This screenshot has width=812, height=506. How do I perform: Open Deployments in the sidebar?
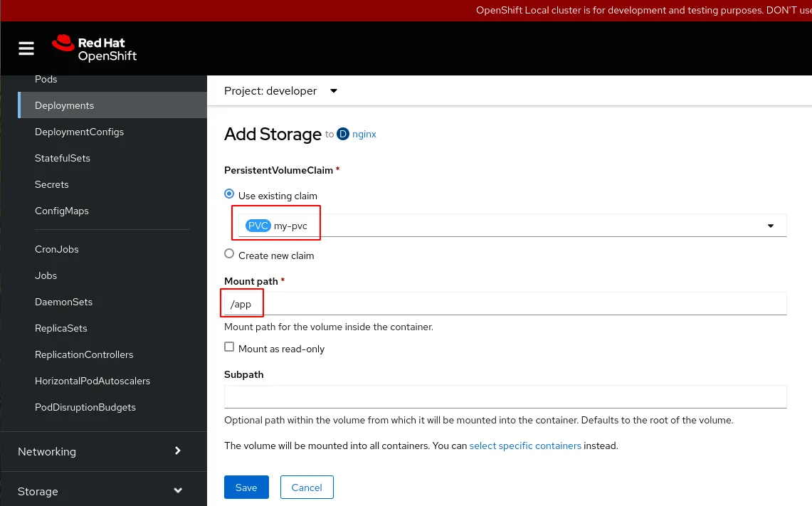tap(65, 105)
